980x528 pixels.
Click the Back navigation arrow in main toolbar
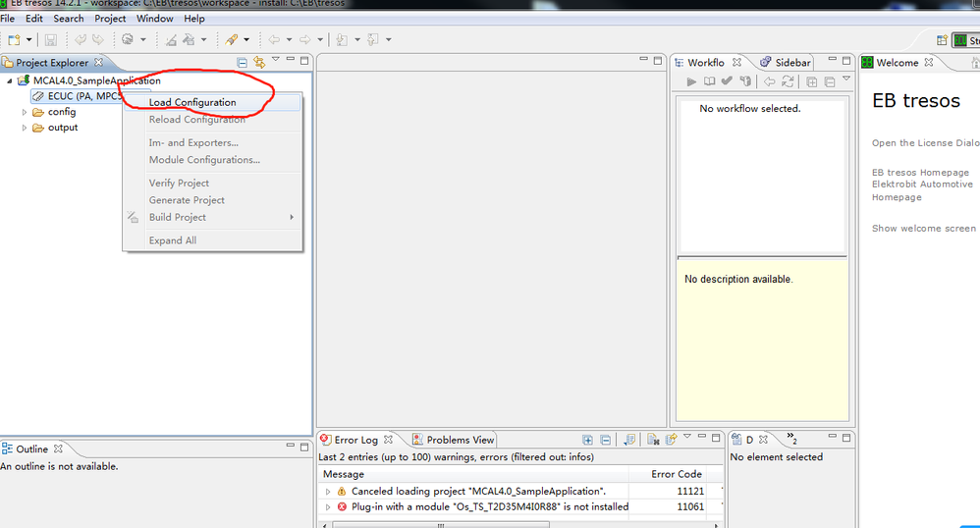(x=274, y=40)
